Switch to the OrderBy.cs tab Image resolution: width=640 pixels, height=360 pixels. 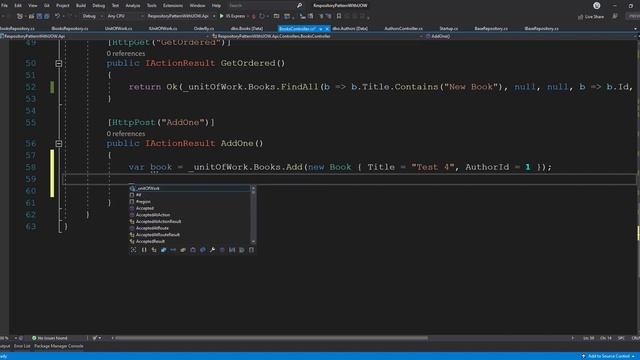point(204,29)
